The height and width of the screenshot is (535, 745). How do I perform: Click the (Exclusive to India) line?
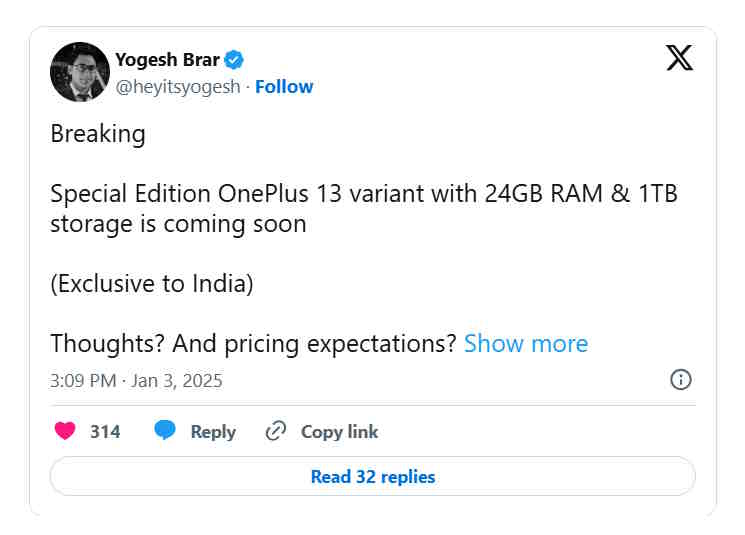pos(152,284)
